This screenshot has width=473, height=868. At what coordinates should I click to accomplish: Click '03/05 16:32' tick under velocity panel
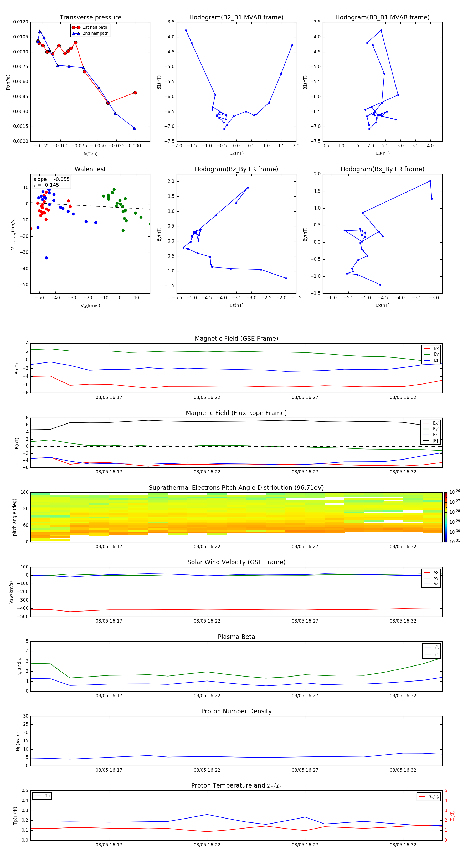403,621
